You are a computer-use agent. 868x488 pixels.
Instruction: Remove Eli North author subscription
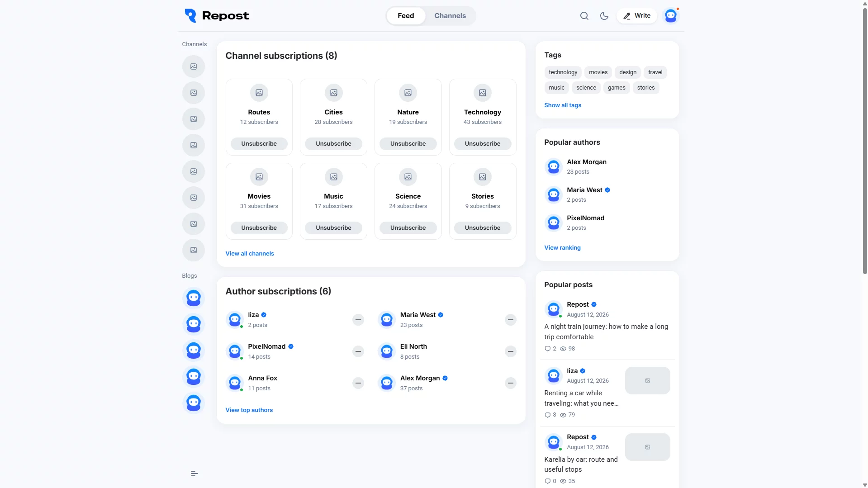(510, 351)
